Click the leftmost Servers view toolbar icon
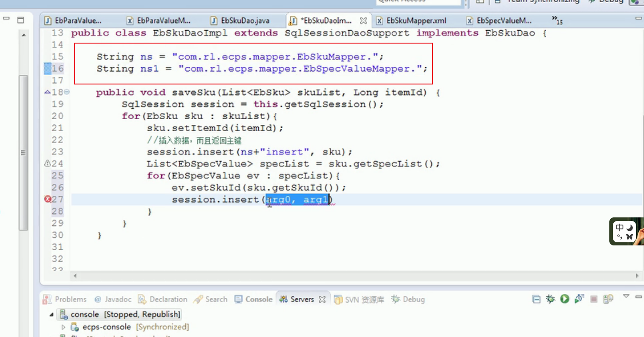 (536, 299)
